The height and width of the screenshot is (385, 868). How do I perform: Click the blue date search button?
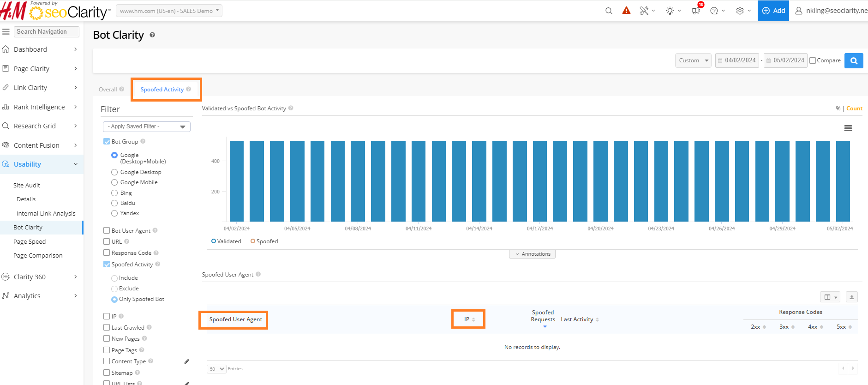coord(854,60)
